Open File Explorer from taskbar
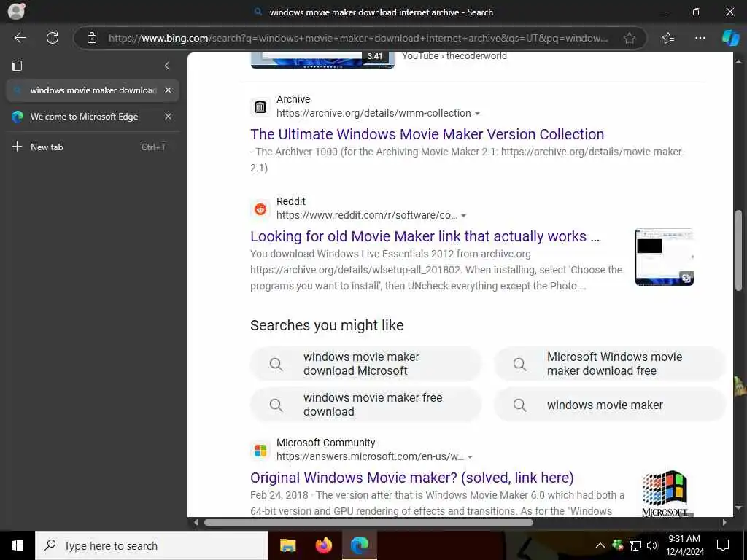 click(287, 545)
